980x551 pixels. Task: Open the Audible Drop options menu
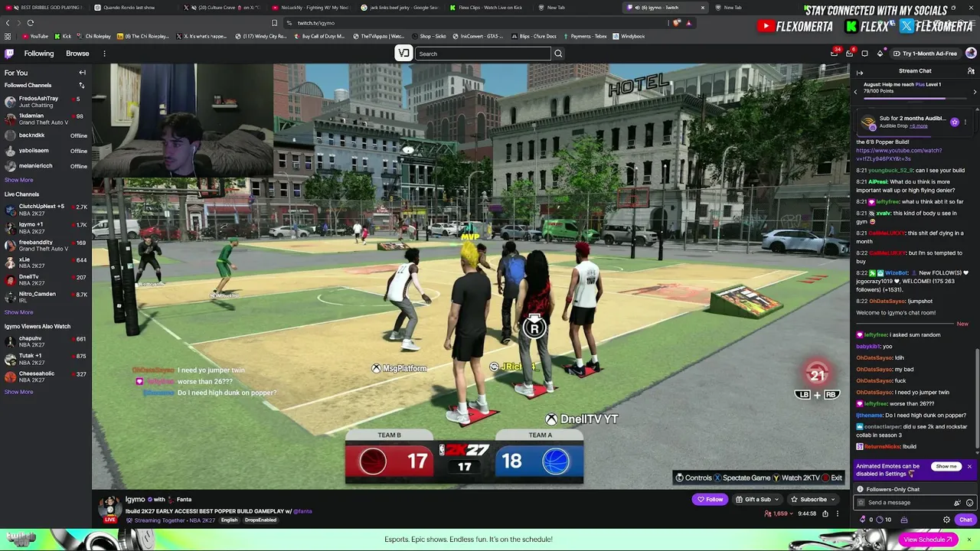coord(965,122)
